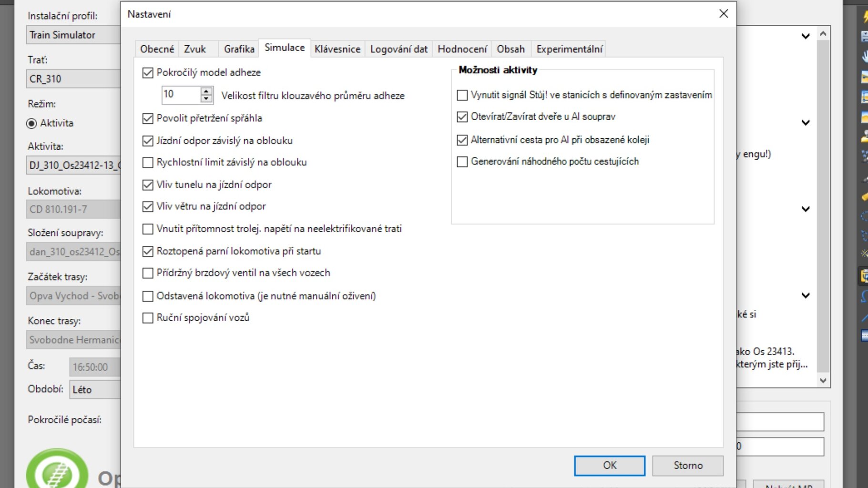Select the hand tool icon in right sidebar

[x=864, y=56]
